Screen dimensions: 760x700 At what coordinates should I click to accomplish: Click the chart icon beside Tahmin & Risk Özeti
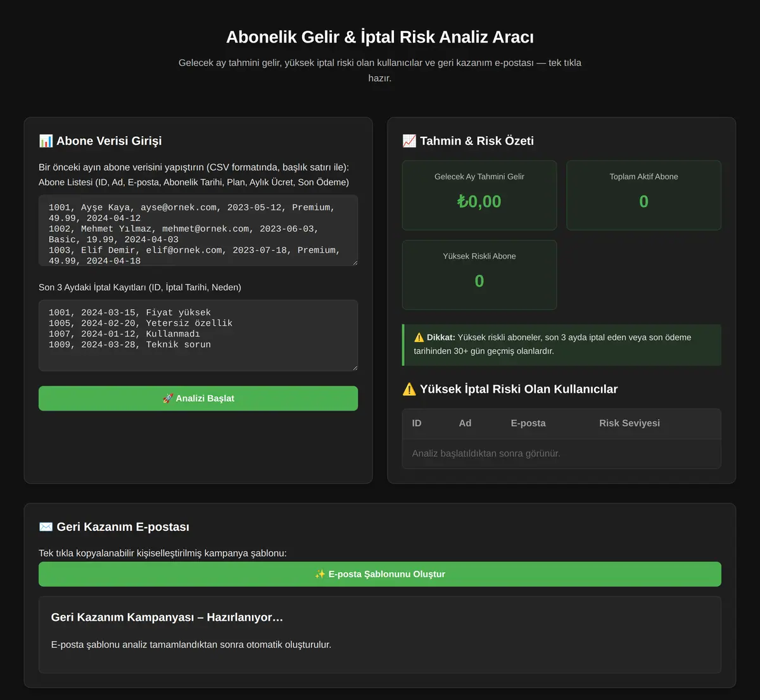tap(409, 141)
